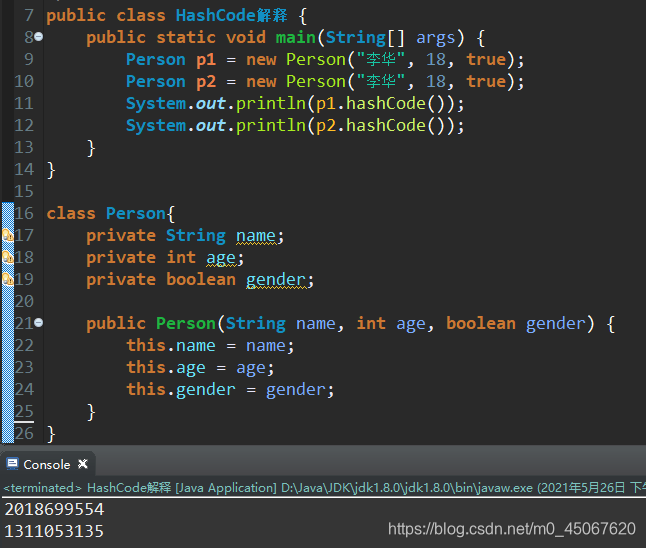Click console output 1311053135
This screenshot has height=548, width=646.
[x=54, y=531]
